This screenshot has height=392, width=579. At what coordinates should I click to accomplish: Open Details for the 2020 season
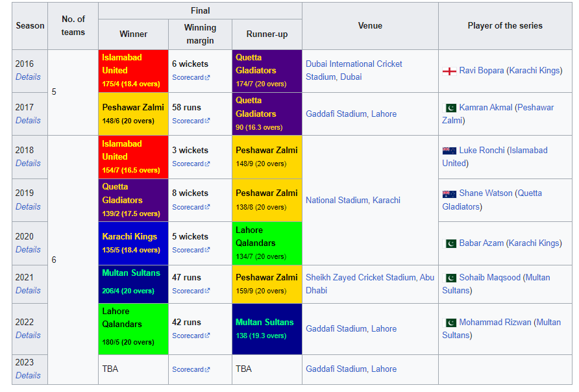[x=29, y=249]
